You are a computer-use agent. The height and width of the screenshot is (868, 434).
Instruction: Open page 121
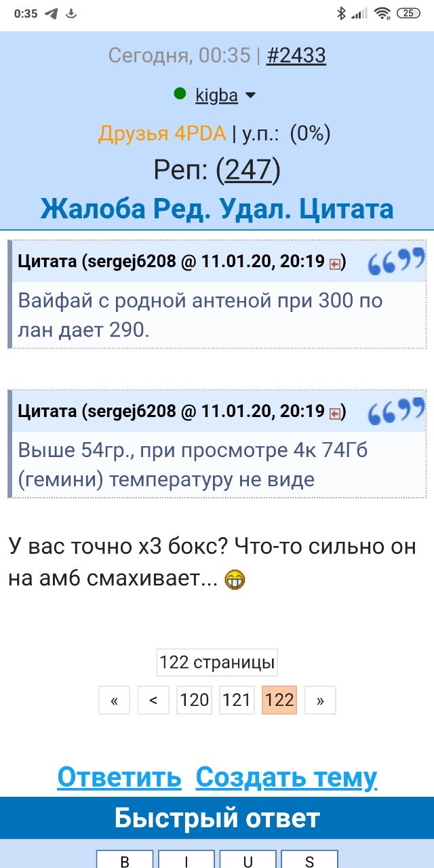[237, 701]
